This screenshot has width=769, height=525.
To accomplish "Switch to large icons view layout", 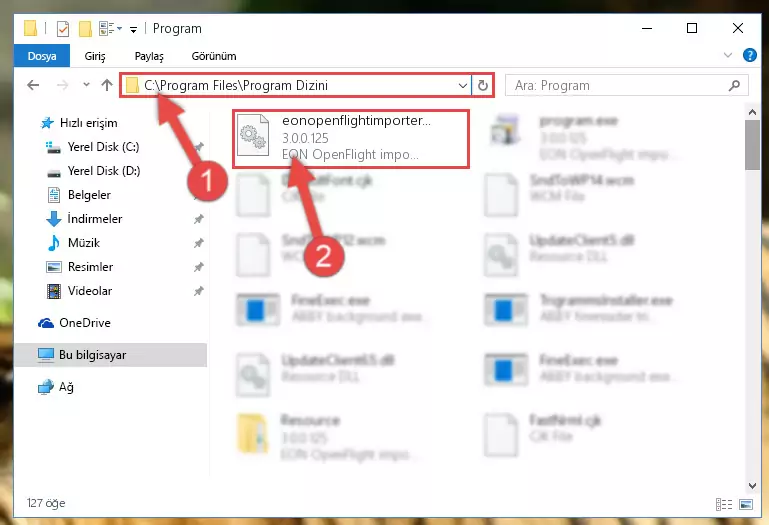I will [x=746, y=504].
